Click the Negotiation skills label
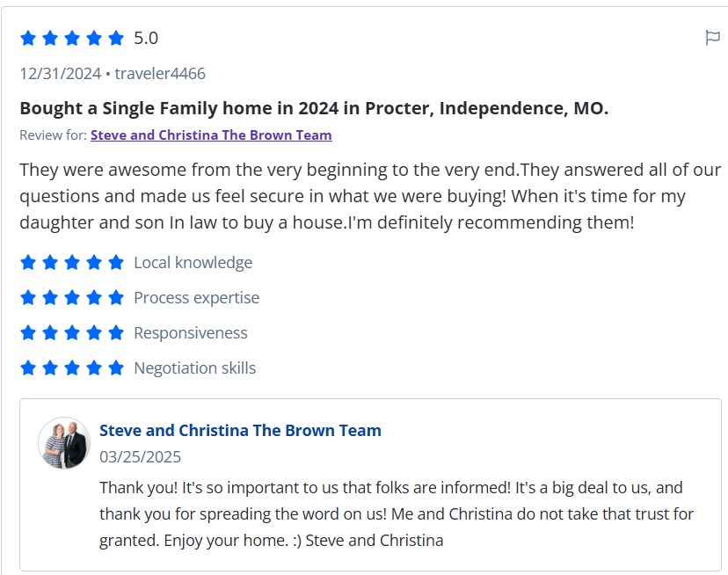728x575 pixels. (194, 368)
